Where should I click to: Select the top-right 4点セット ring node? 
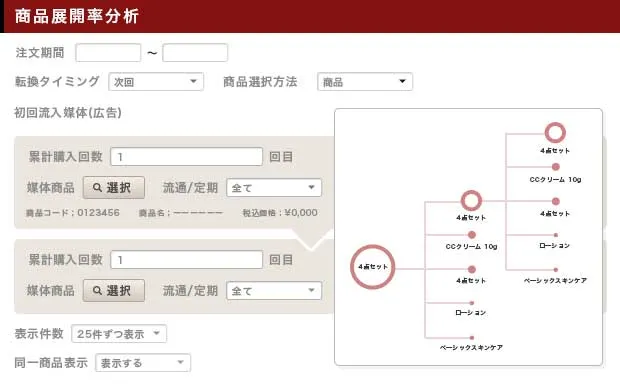click(x=555, y=132)
